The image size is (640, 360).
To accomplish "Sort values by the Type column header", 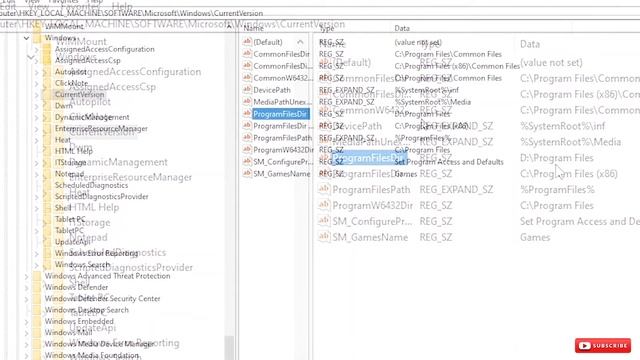I will 327,28.
